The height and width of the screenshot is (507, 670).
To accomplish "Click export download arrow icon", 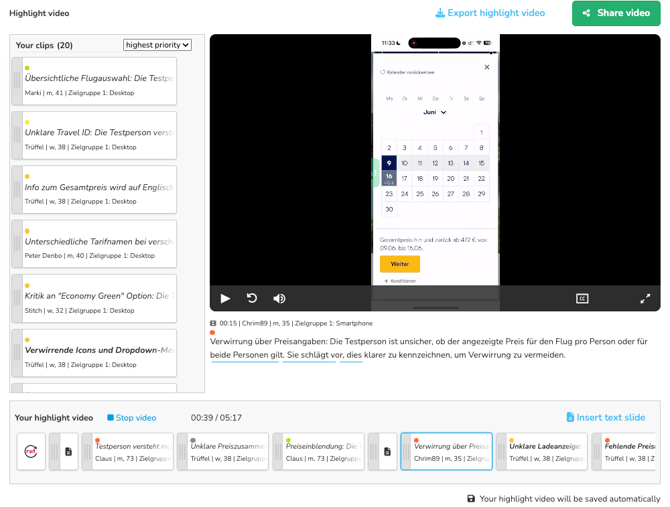I will pyautogui.click(x=440, y=13).
